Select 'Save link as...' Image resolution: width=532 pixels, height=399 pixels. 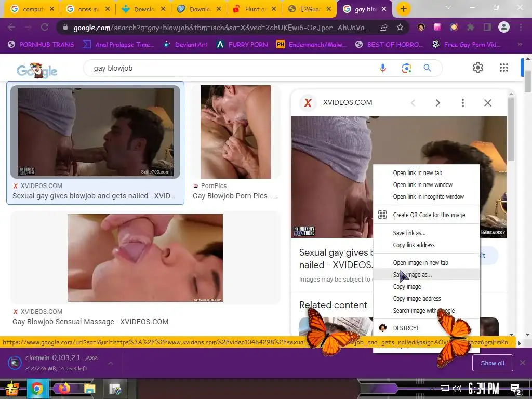click(427, 233)
